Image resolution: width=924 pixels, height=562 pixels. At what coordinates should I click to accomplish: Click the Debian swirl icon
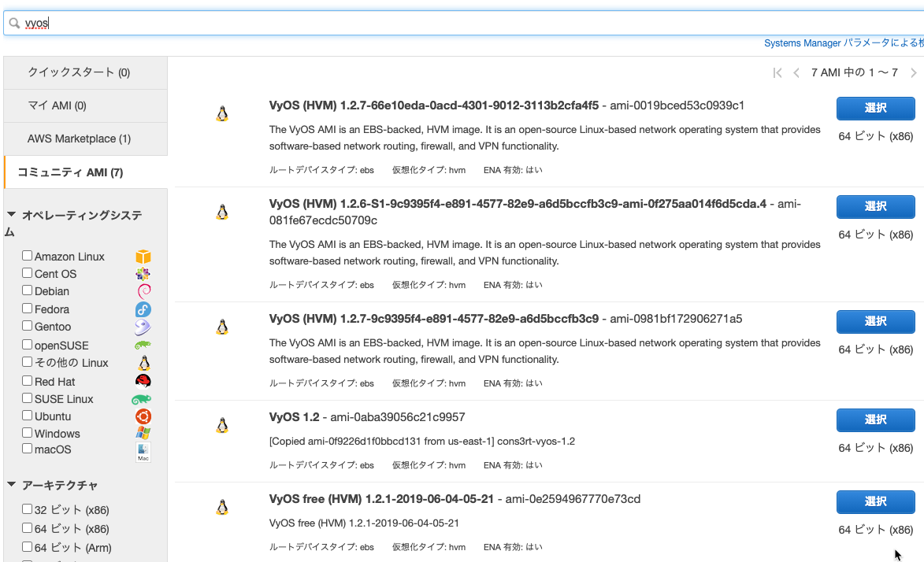144,291
